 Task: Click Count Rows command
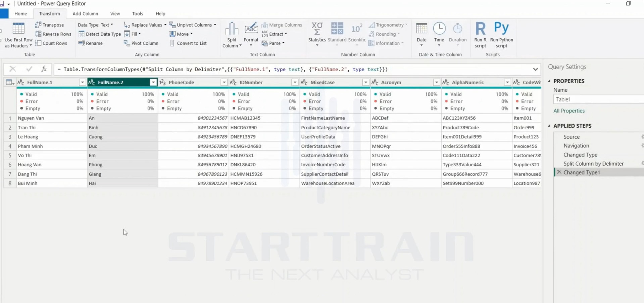[51, 43]
